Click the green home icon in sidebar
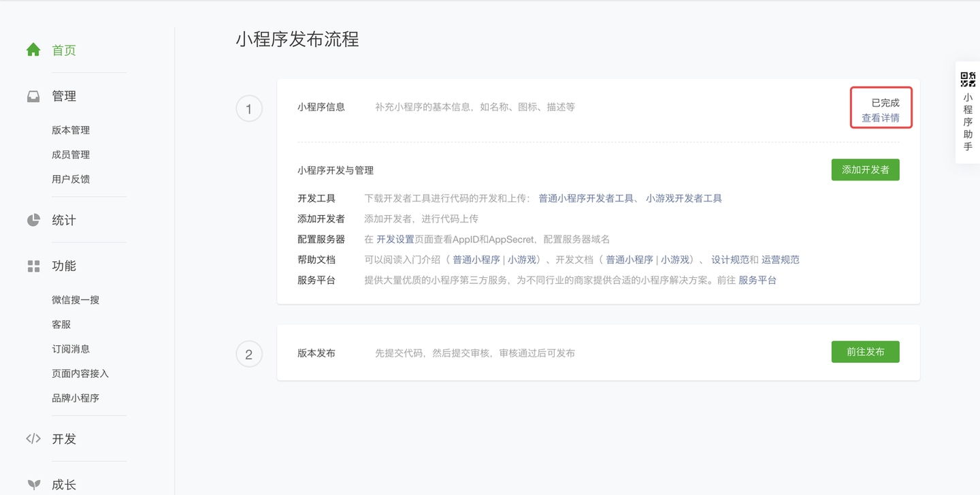Screen dimensions: 980x495 point(33,50)
